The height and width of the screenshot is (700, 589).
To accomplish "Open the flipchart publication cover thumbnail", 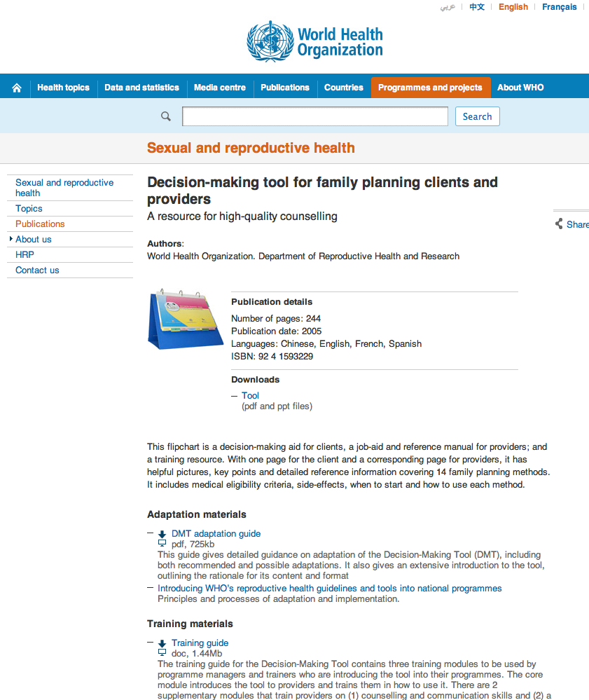I will pos(185,319).
